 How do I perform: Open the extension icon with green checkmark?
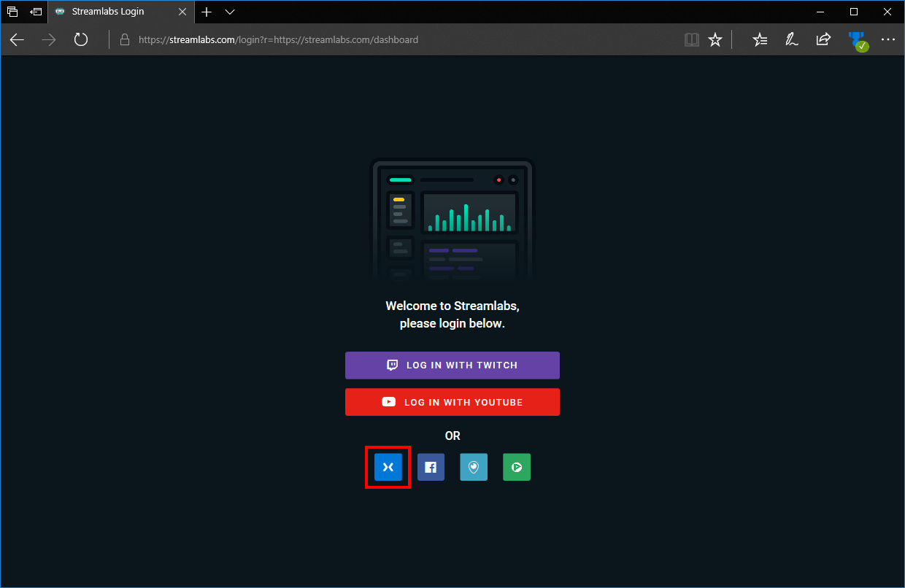[857, 41]
